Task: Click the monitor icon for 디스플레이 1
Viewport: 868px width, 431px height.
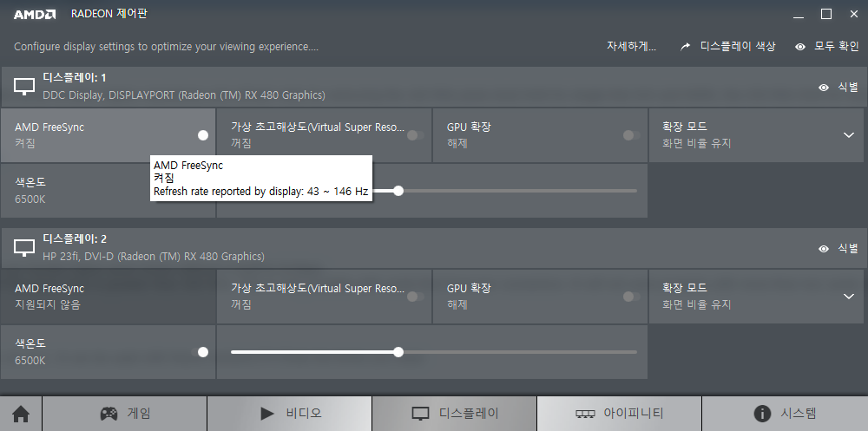Action: tap(23, 87)
